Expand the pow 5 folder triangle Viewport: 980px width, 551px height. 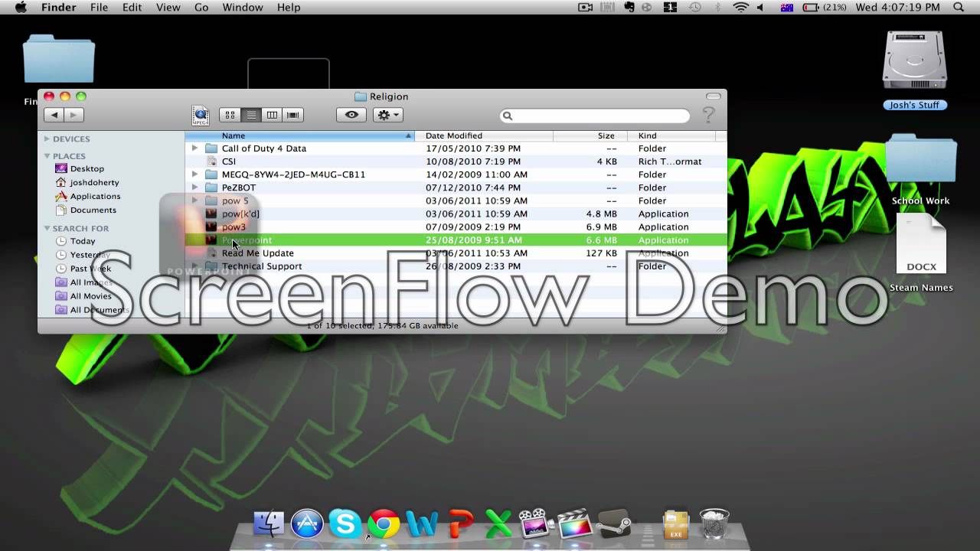[194, 201]
